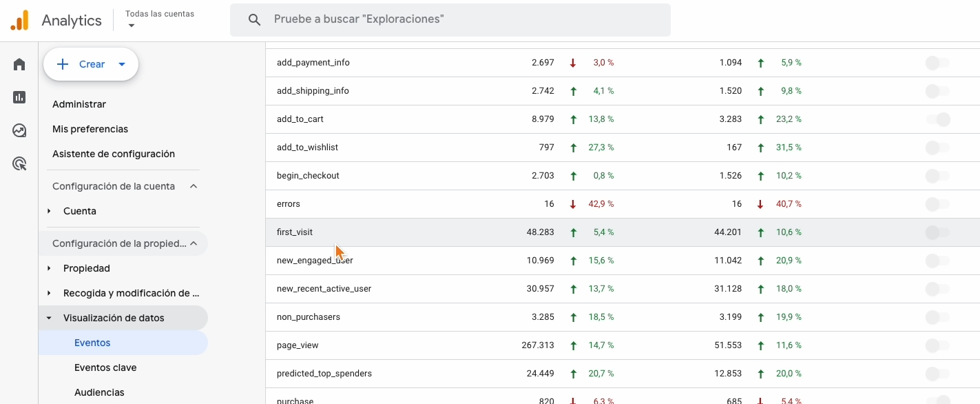The image size is (980, 404).
Task: Open the Home icon in left rail
Action: click(x=19, y=64)
